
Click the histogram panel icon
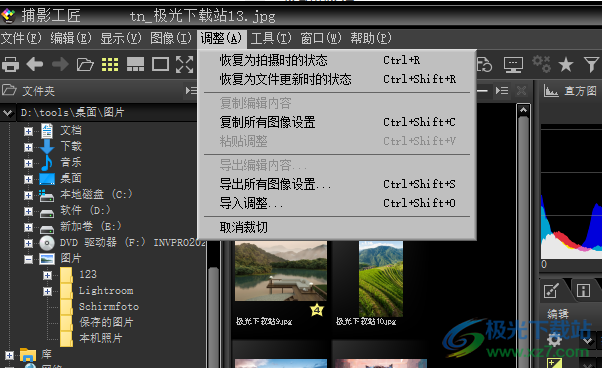[551, 91]
